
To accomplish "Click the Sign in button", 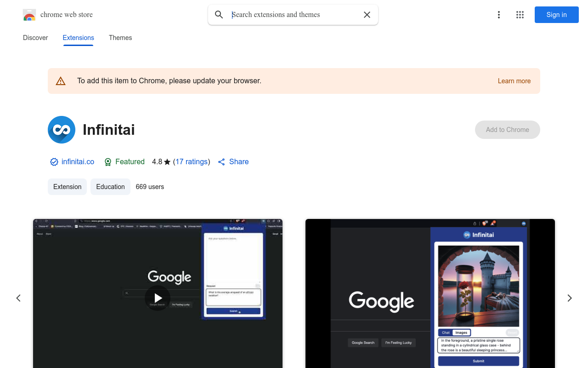I will click(x=557, y=15).
